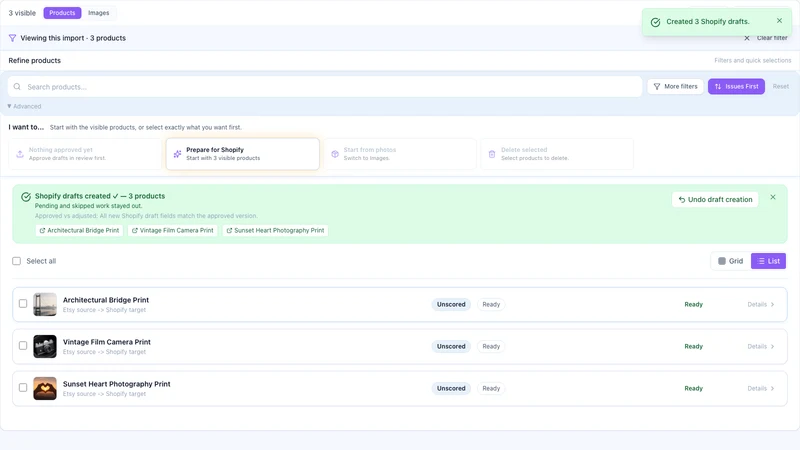The height and width of the screenshot is (450, 800).
Task: Click the cube icon on Start from photos
Action: (x=335, y=154)
